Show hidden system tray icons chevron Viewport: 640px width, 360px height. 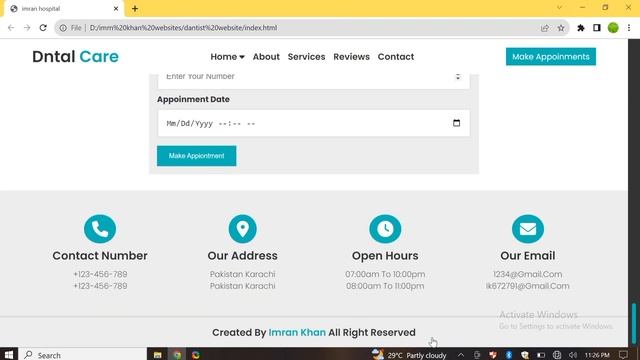click(x=460, y=355)
